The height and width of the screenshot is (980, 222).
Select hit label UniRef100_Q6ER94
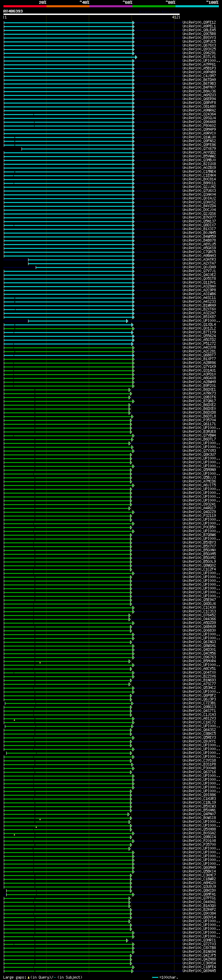(199, 99)
